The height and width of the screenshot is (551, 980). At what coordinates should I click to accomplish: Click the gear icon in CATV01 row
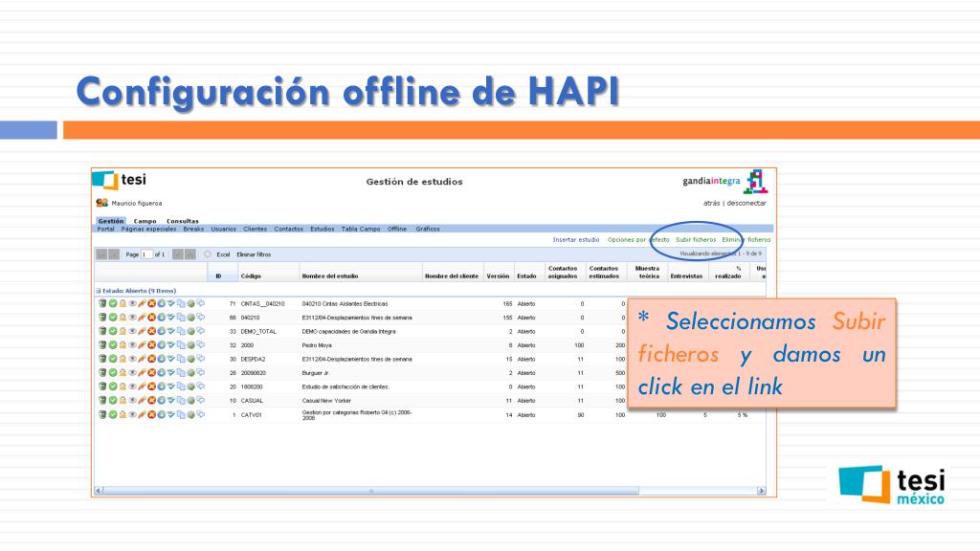click(190, 414)
